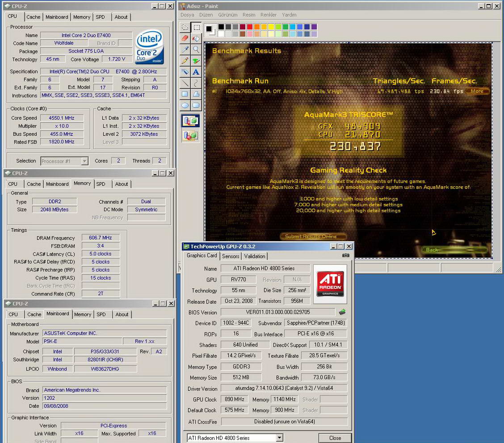
Task: Click the GPU Clock 890 MHz field
Action: tap(235, 399)
